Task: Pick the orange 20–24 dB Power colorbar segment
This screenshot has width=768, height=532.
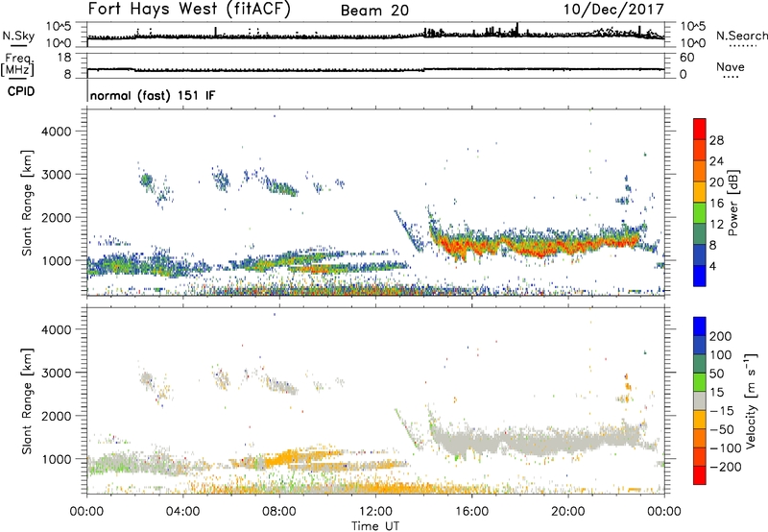Action: 700,172
